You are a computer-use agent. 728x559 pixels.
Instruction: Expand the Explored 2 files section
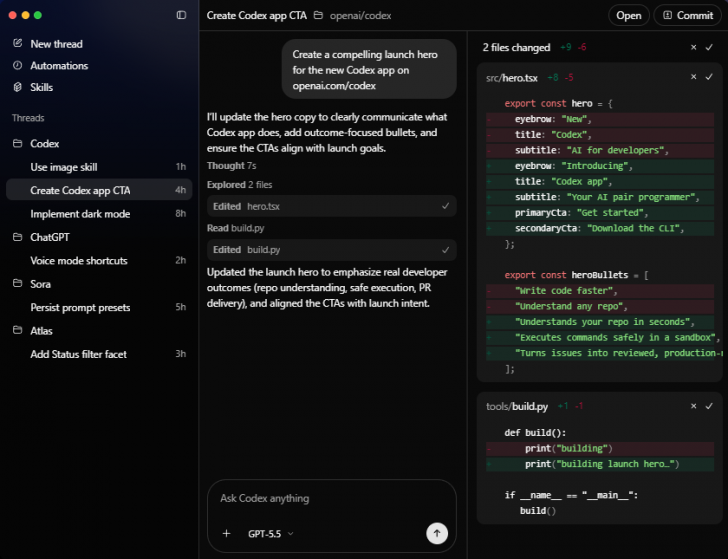point(240,185)
